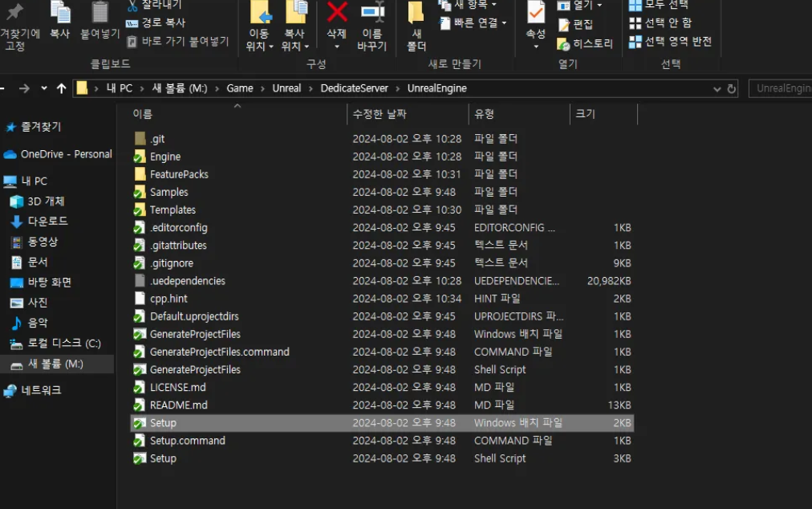Expand the chevron after DedicateServer breadcrumb

point(398,88)
